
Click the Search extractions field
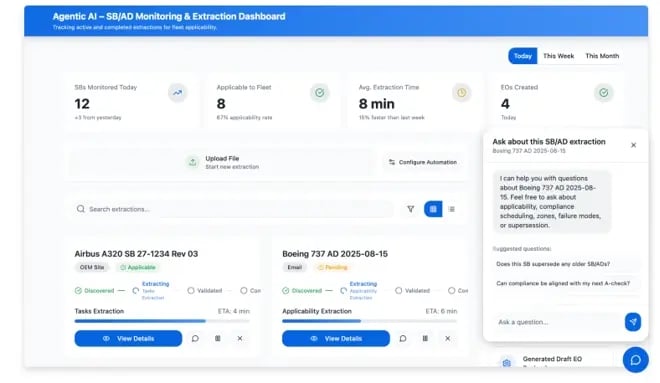point(234,209)
